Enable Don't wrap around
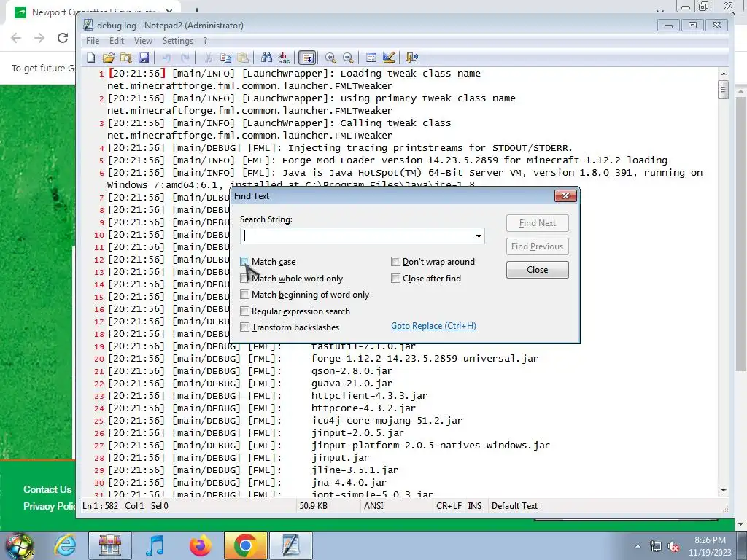Image resolution: width=747 pixels, height=560 pixels. coord(395,262)
